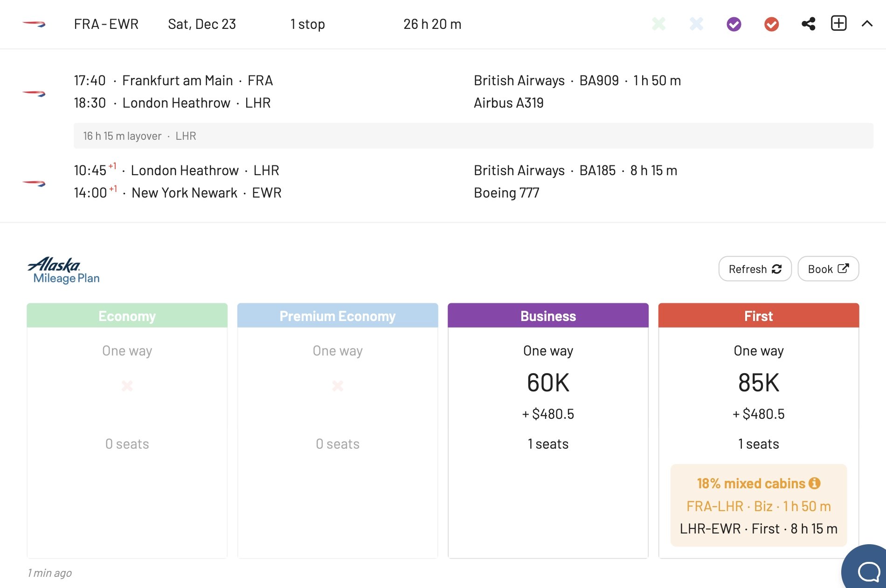Click the plus-square add icon

pyautogui.click(x=838, y=23)
